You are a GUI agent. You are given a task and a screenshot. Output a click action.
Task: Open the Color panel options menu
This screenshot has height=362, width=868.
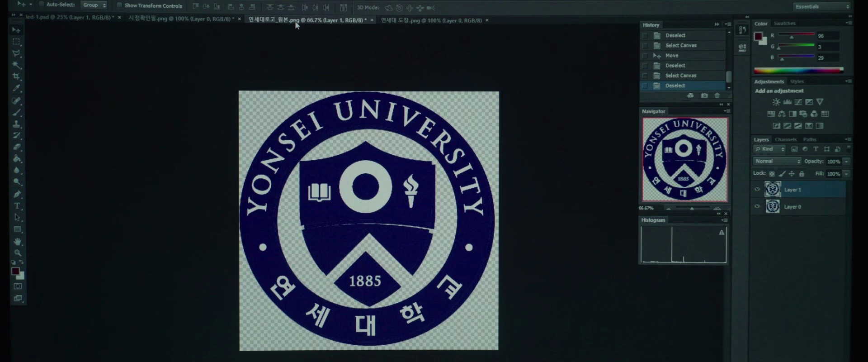[x=849, y=23]
